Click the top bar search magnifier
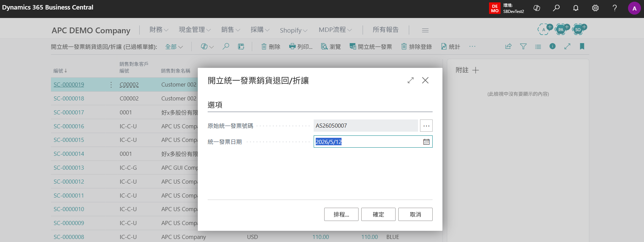This screenshot has height=242, width=644. point(556,8)
